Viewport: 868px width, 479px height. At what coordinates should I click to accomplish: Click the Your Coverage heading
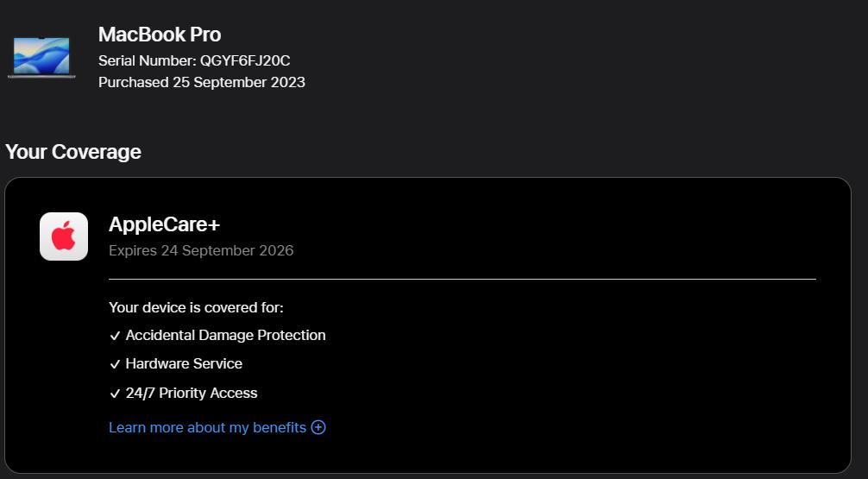coord(73,152)
